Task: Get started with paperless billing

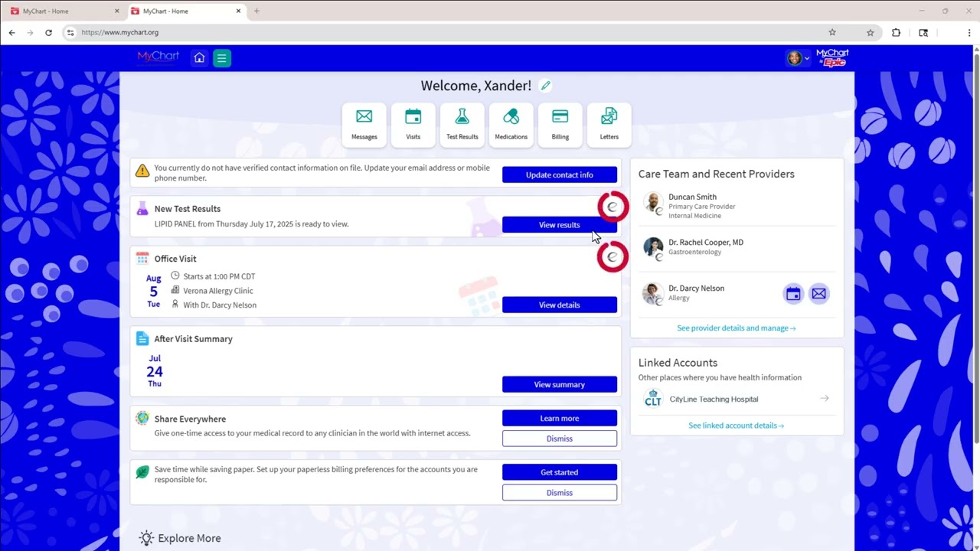Action: point(560,472)
